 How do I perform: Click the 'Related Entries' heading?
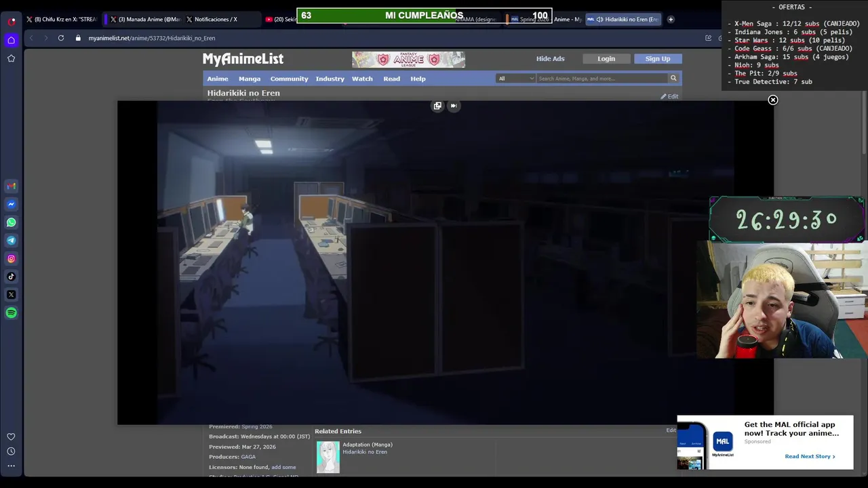[338, 431]
